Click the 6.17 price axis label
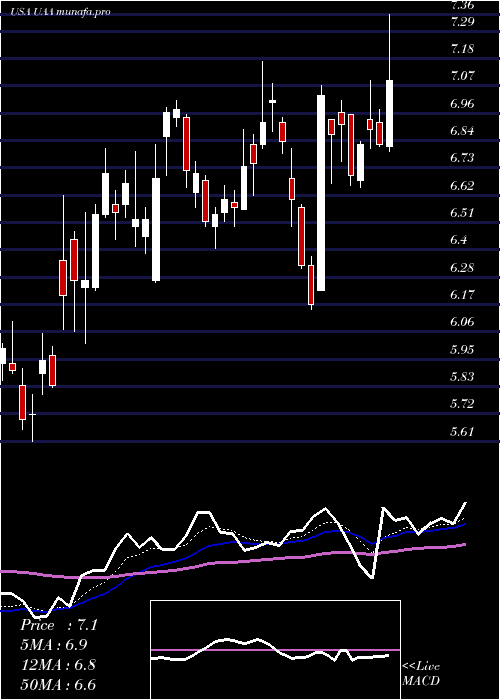Viewport: 500px width, 700px height. tap(462, 295)
